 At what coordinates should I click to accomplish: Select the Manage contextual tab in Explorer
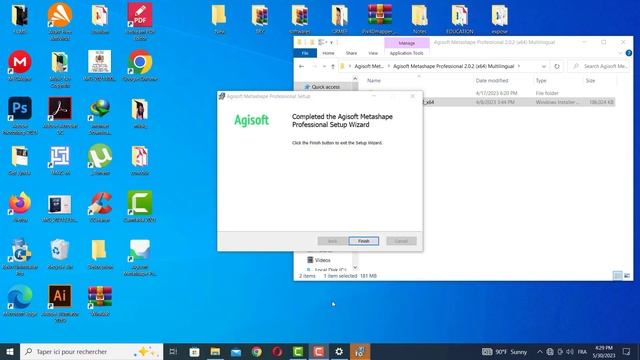407,43
